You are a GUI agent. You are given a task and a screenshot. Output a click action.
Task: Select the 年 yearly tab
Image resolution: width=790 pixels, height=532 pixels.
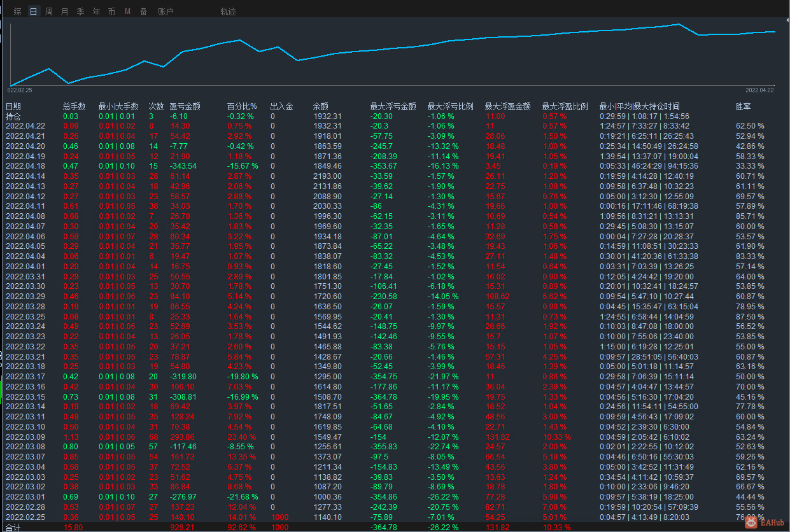coord(96,11)
